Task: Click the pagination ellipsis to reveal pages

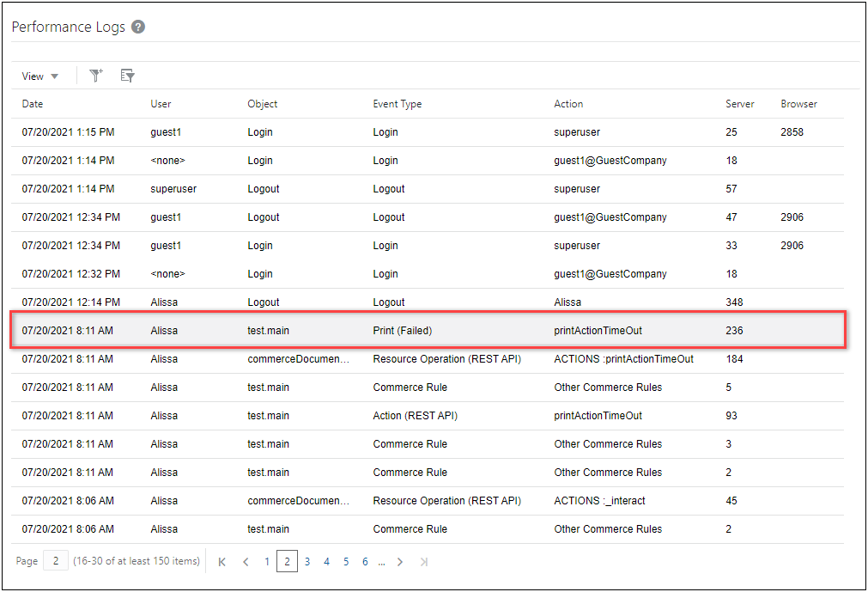Action: click(381, 561)
